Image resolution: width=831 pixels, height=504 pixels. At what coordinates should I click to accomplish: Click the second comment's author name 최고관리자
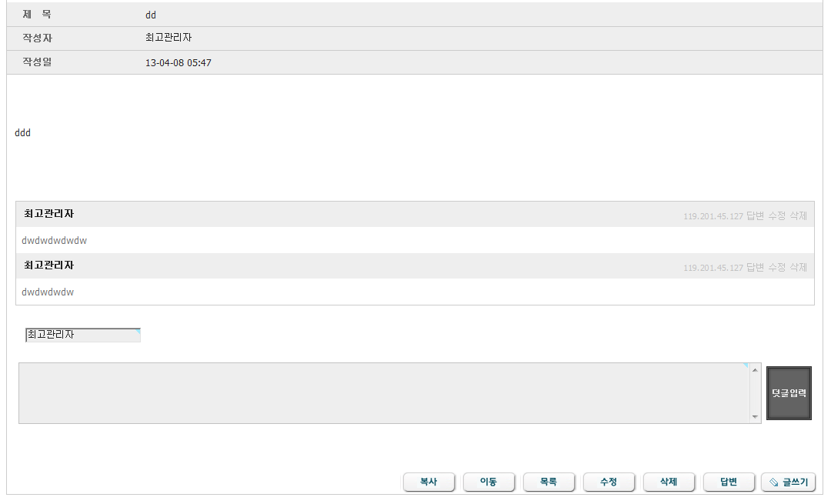49,265
